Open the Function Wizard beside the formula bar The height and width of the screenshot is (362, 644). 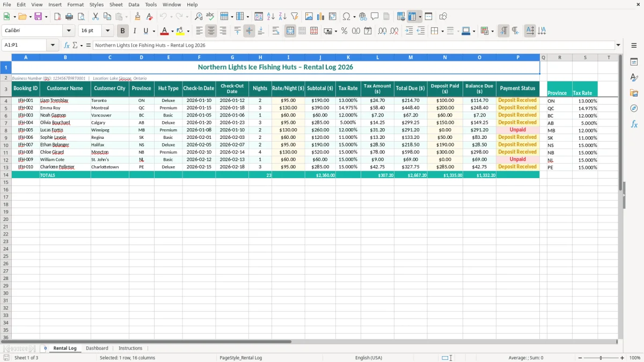(x=67, y=45)
